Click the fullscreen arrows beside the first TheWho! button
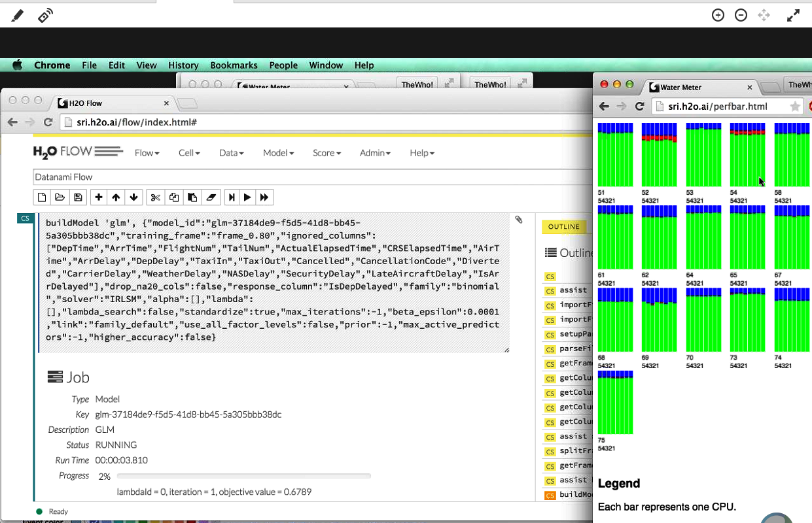 point(450,84)
